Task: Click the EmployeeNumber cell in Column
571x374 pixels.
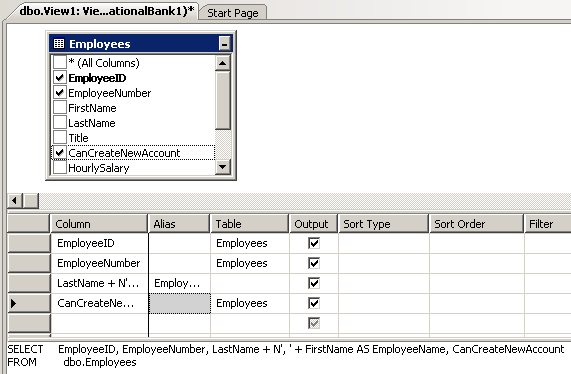Action: [99, 263]
